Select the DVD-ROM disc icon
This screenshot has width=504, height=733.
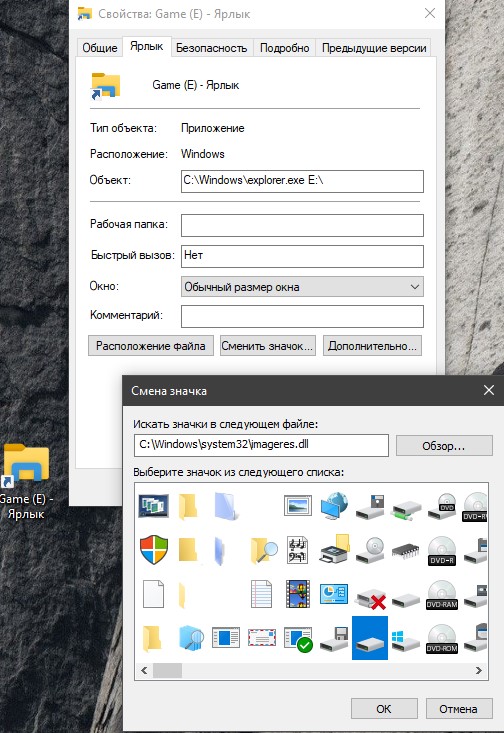(x=442, y=639)
